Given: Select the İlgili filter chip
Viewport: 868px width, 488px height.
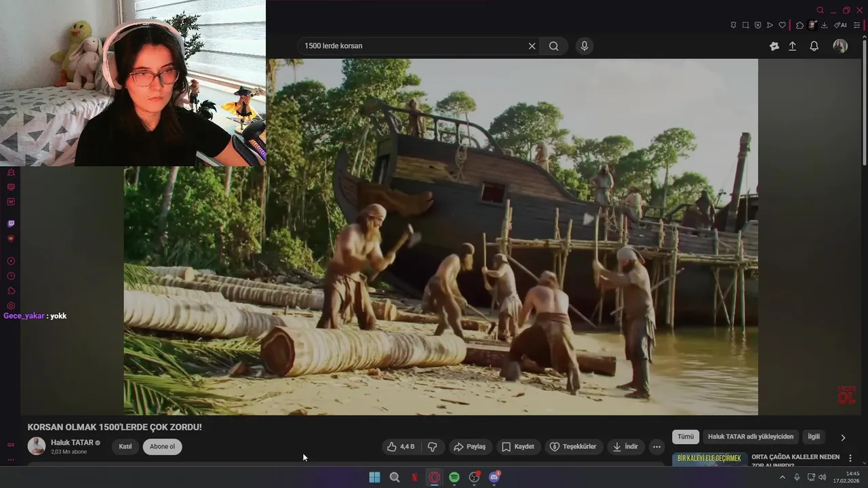Looking at the screenshot, I should click(x=814, y=437).
